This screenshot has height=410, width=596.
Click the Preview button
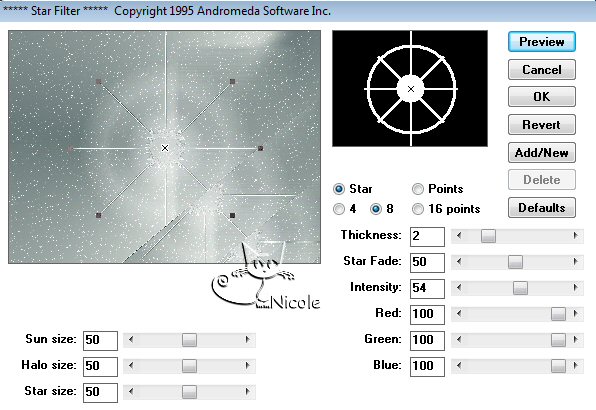tap(542, 42)
